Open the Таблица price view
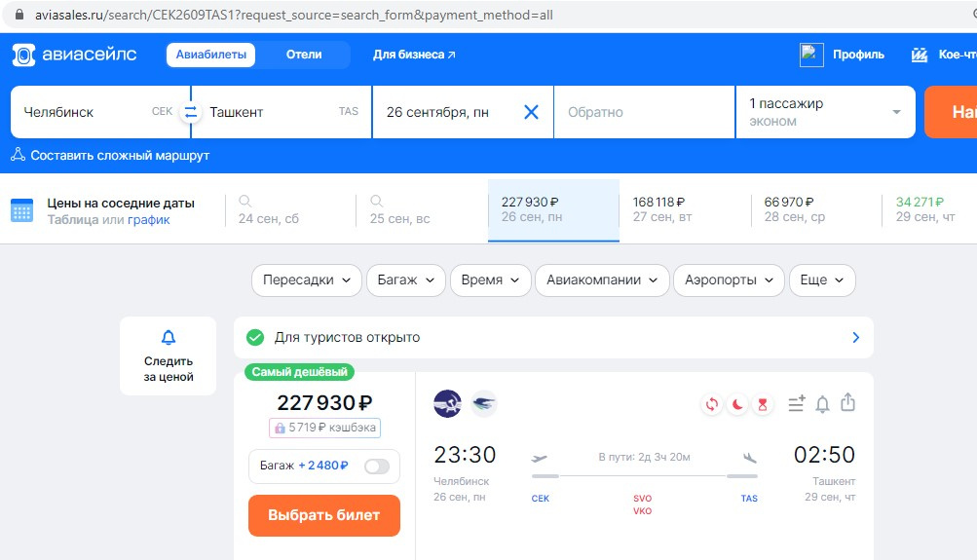The image size is (977, 560). (73, 220)
